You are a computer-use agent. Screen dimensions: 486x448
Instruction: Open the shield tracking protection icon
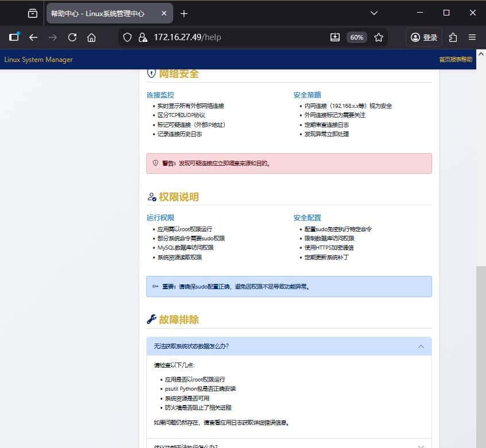127,37
